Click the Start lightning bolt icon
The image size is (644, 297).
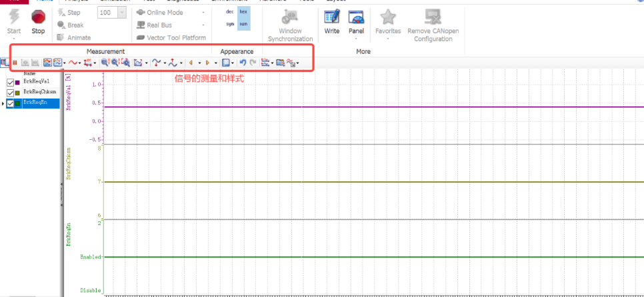click(x=14, y=17)
